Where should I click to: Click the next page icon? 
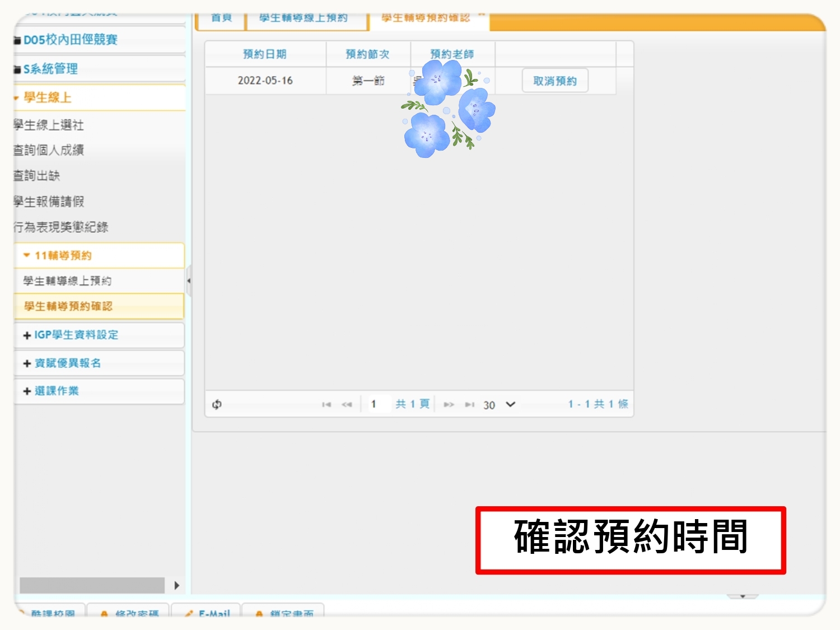(449, 404)
